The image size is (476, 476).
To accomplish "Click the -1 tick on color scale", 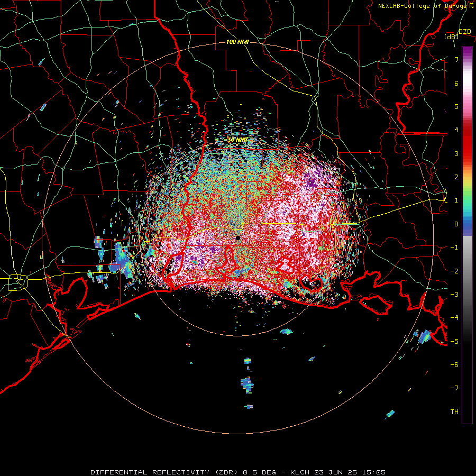I will (x=454, y=248).
